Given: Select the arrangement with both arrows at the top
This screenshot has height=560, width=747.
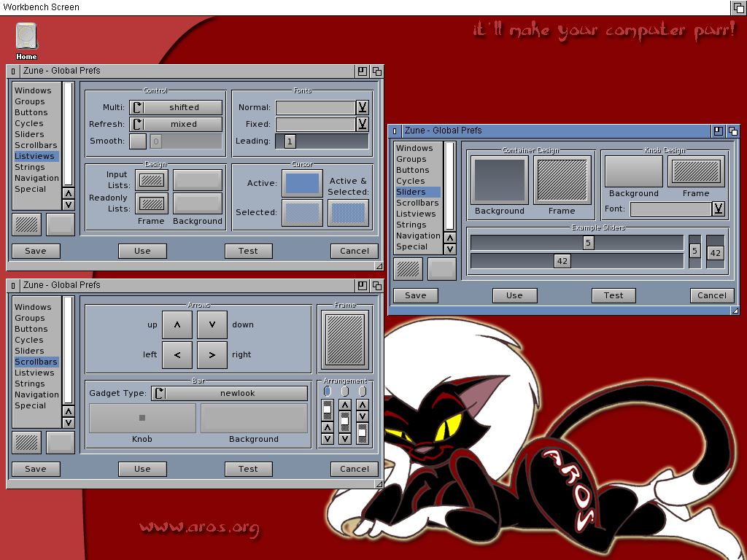Looking at the screenshot, I should click(x=363, y=392).
